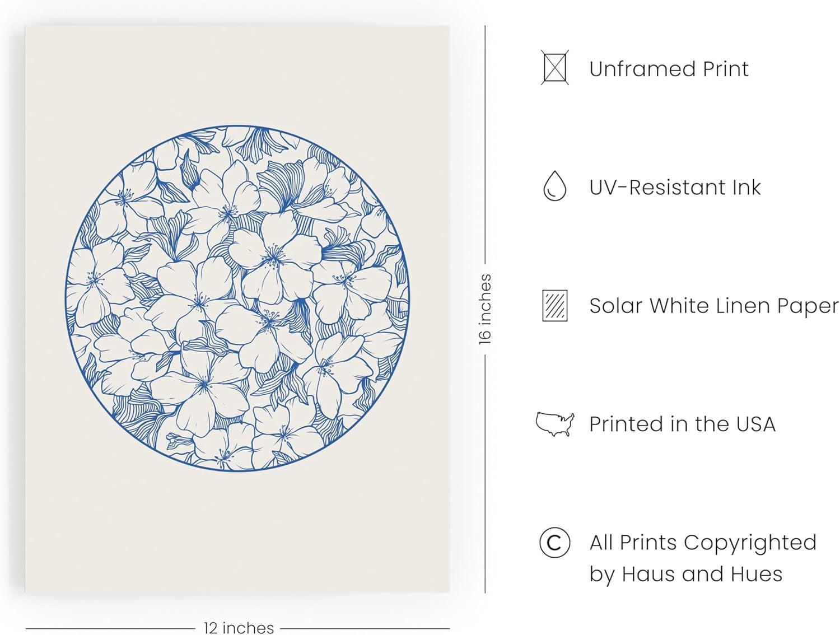Screen dimensions: 840x635
Task: Click the blue floral circle artwork
Action: (x=237, y=298)
